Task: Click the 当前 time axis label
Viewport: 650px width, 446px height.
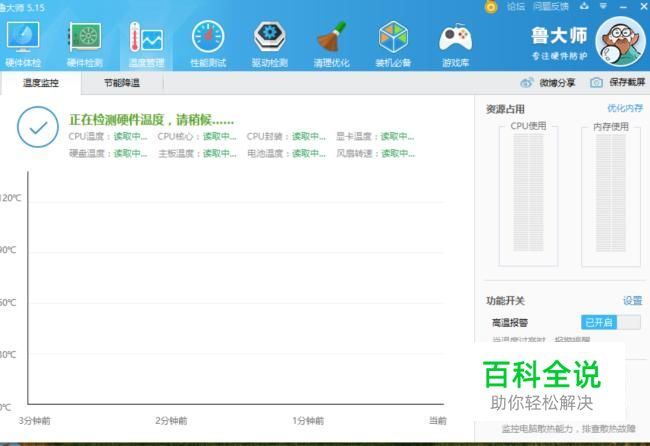Action: click(x=438, y=421)
